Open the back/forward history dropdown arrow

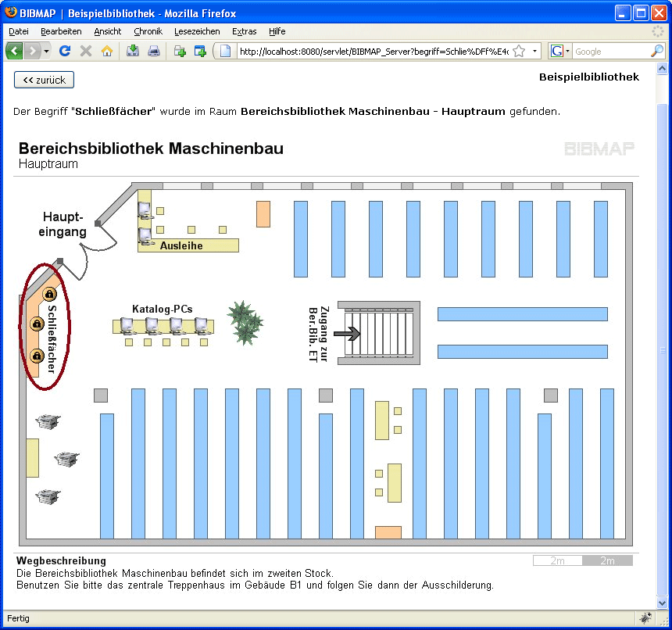pyautogui.click(x=46, y=52)
